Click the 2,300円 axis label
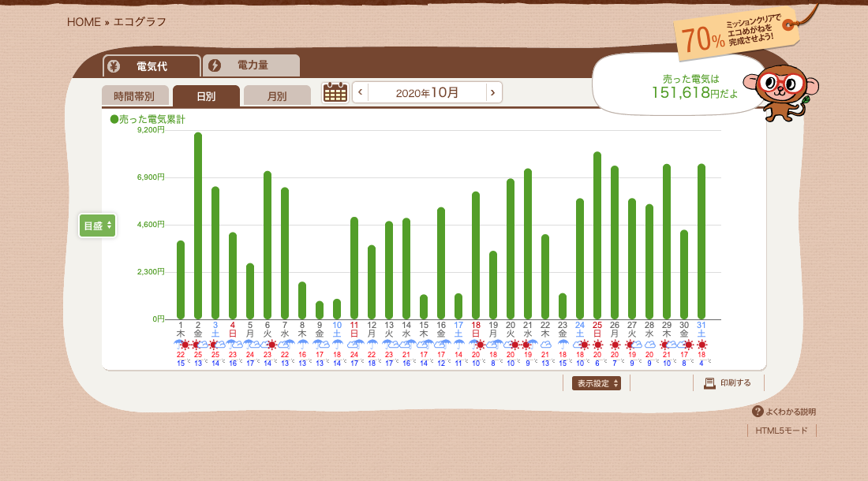 coord(151,271)
